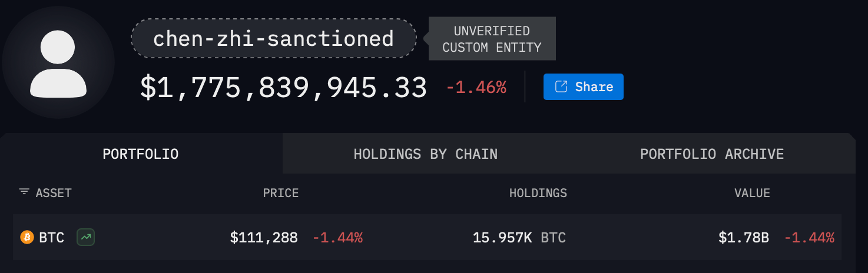Open the BTC price chart icon
This screenshot has width=868, height=273.
tap(86, 237)
